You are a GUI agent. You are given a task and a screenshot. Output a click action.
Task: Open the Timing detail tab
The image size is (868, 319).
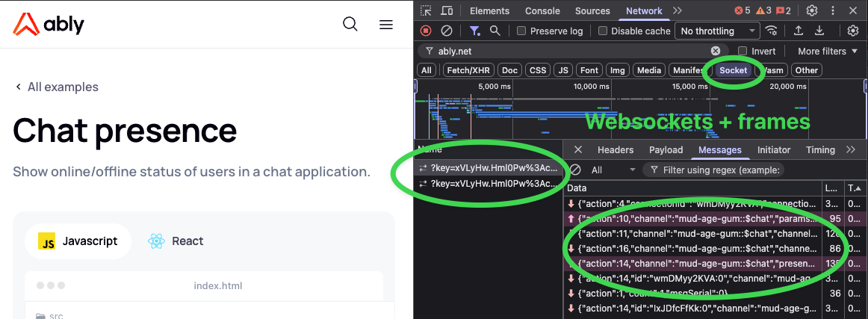(820, 149)
